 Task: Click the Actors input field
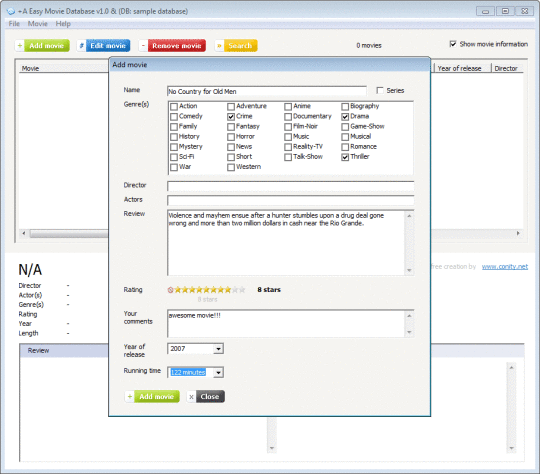pos(291,200)
